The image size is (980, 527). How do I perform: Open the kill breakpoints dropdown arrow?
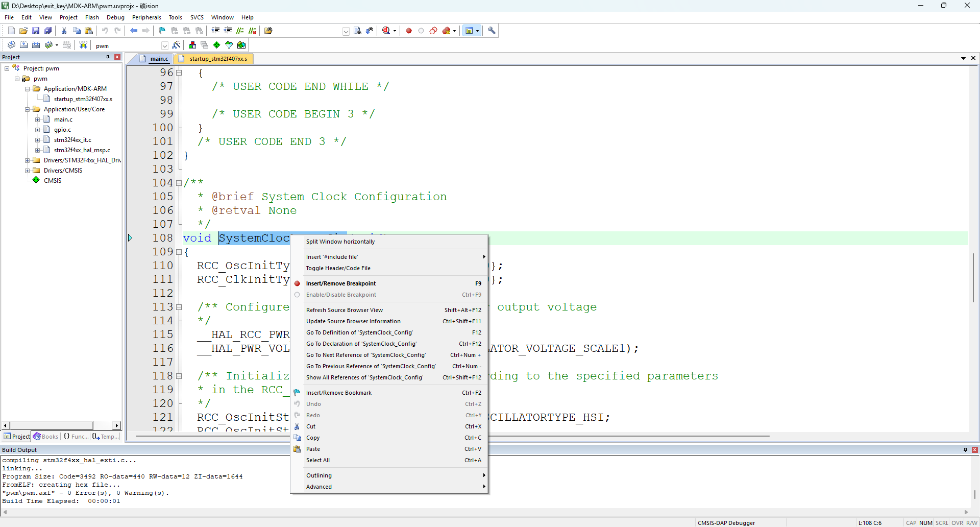coord(454,31)
